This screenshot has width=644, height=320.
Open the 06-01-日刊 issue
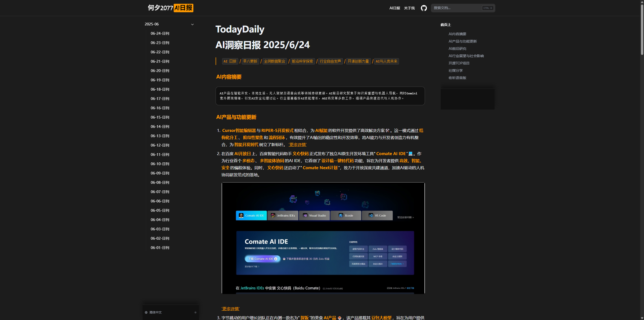coord(160,248)
